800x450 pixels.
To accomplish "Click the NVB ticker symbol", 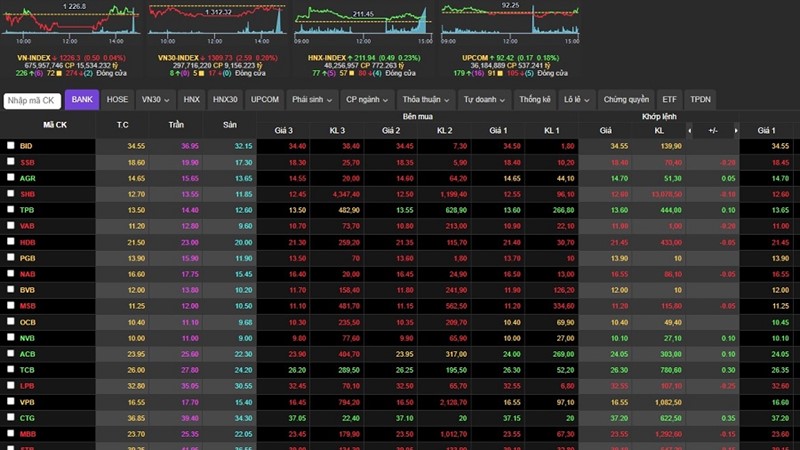I will click(27, 338).
